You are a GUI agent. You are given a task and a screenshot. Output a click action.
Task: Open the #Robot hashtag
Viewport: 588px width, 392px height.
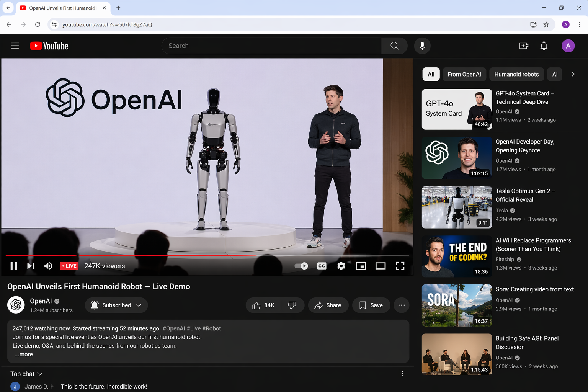pos(212,328)
